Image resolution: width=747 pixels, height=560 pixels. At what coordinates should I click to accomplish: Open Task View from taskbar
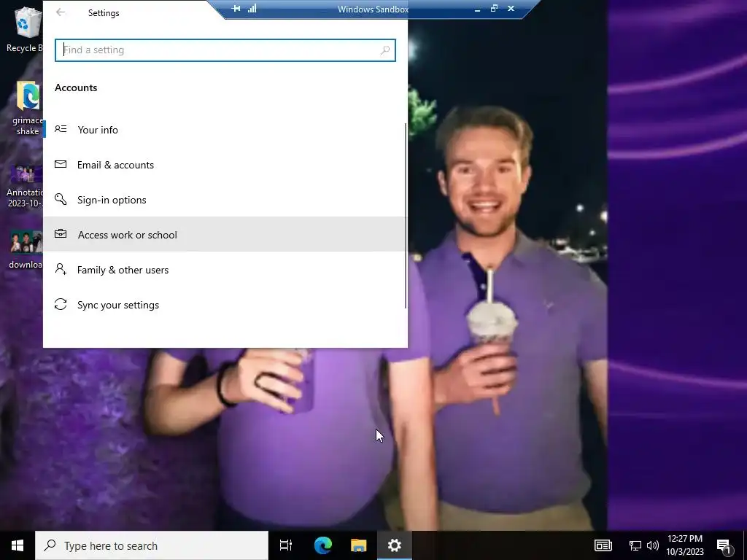(x=286, y=545)
